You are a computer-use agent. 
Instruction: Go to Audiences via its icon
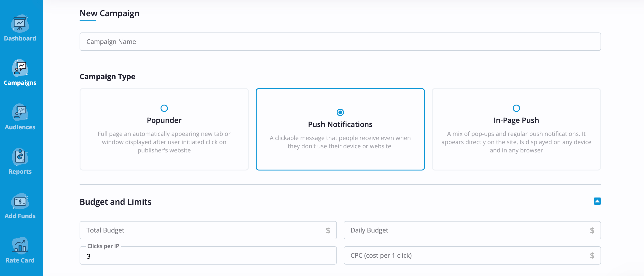[20, 112]
